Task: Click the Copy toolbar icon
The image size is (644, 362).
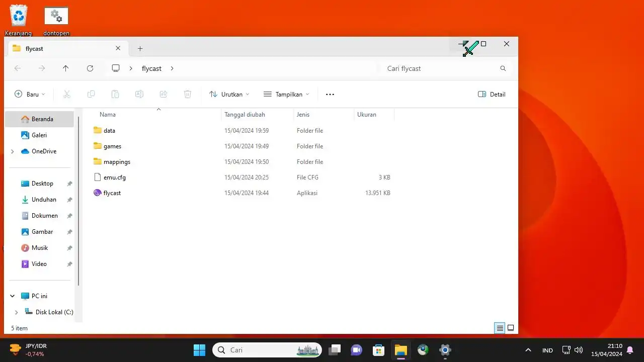Action: 91,94
